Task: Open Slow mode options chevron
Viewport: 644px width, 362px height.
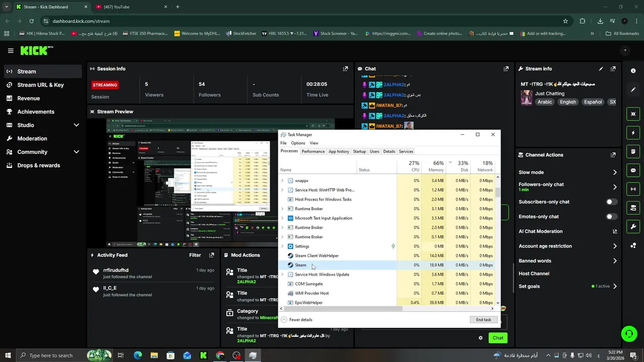Action: (615, 172)
